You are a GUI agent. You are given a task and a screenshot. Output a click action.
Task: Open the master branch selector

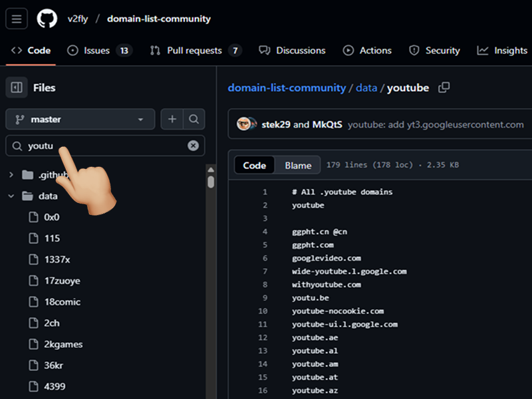80,118
